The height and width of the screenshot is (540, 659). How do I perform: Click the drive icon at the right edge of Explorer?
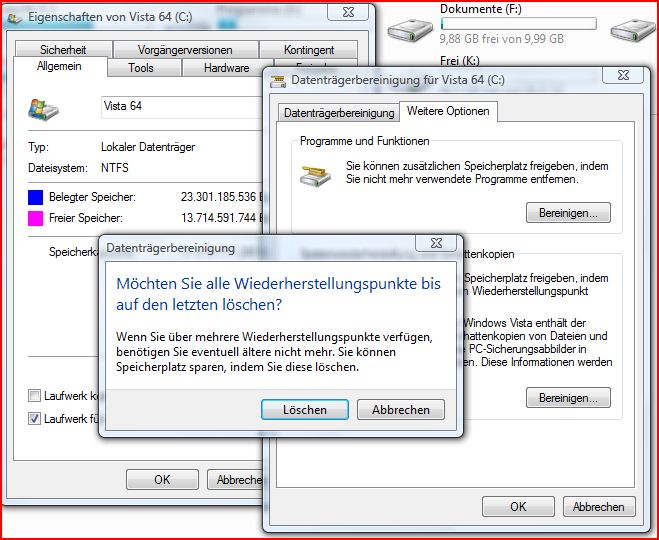click(633, 31)
